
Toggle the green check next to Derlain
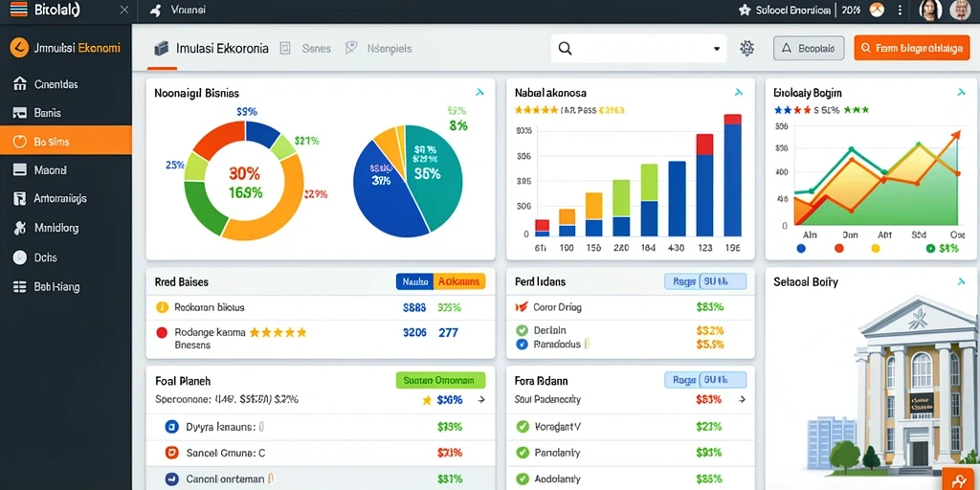[522, 330]
